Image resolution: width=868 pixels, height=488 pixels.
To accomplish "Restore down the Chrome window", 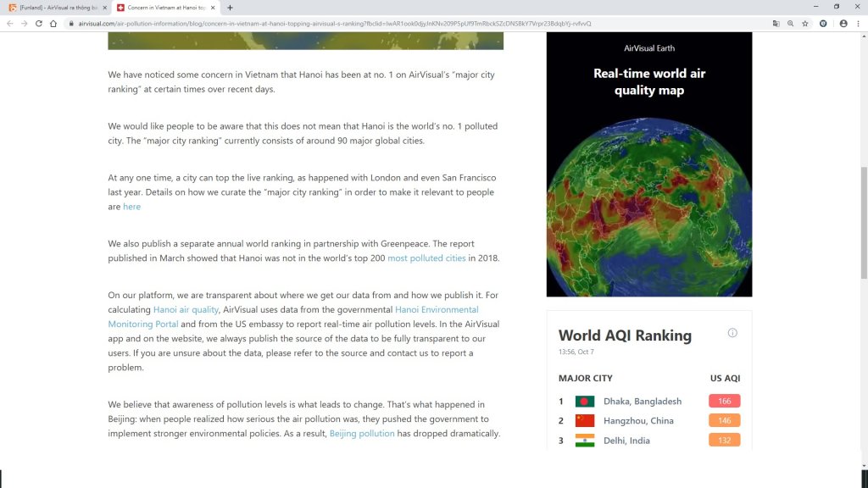I will pyautogui.click(x=837, y=7).
